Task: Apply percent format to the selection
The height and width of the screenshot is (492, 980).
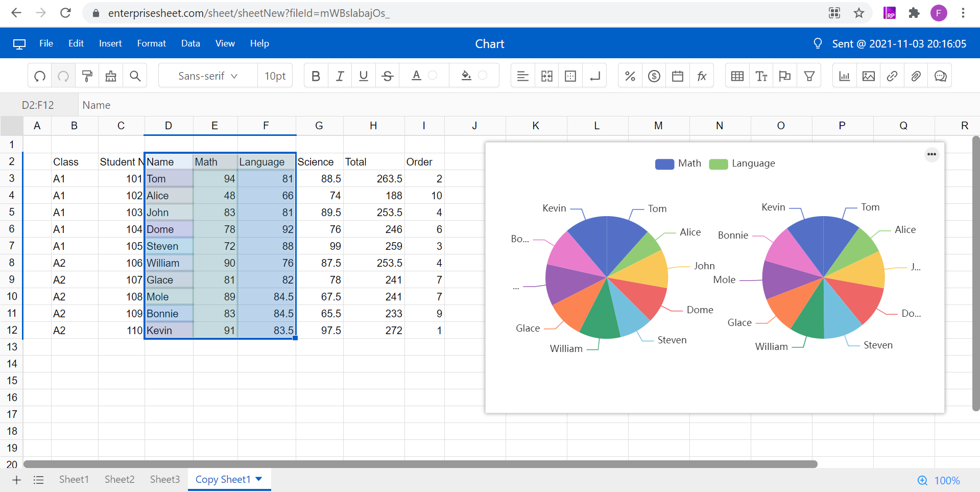Action: [630, 76]
